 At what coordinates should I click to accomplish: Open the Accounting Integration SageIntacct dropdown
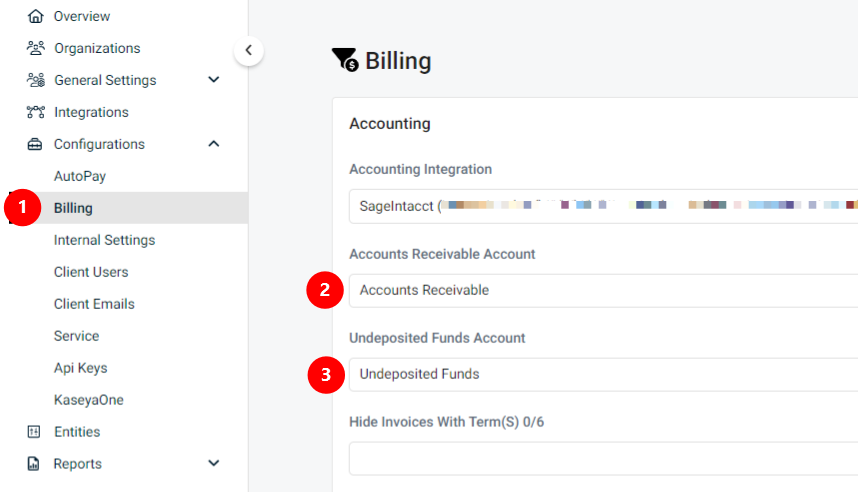pos(604,206)
